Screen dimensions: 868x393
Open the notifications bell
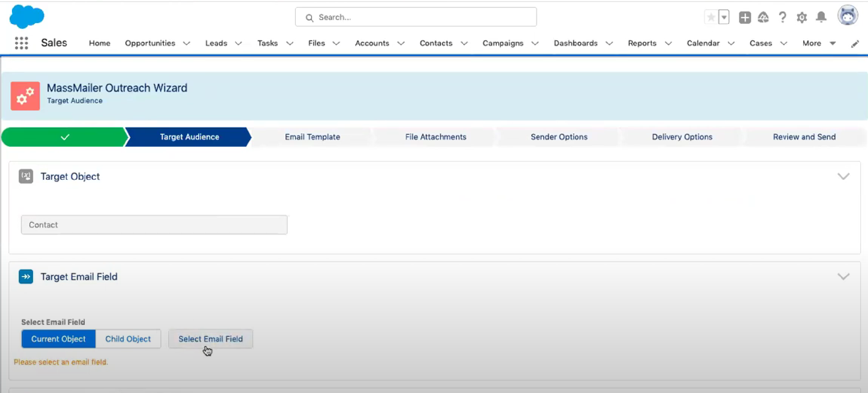tap(821, 17)
